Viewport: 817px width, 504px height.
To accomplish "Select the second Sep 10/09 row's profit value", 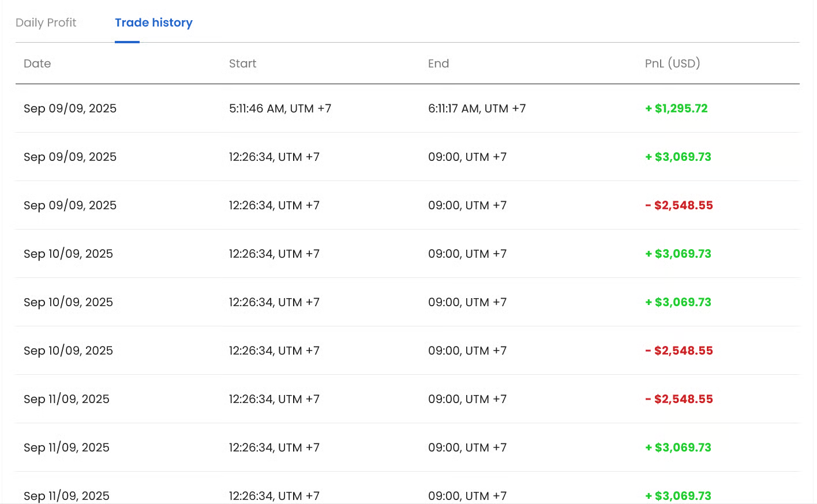I will [678, 302].
